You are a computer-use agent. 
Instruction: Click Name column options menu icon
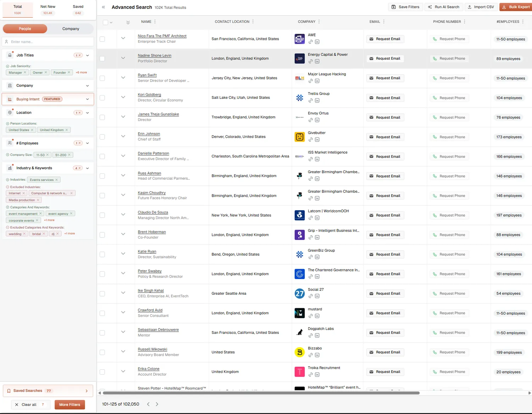point(155,22)
